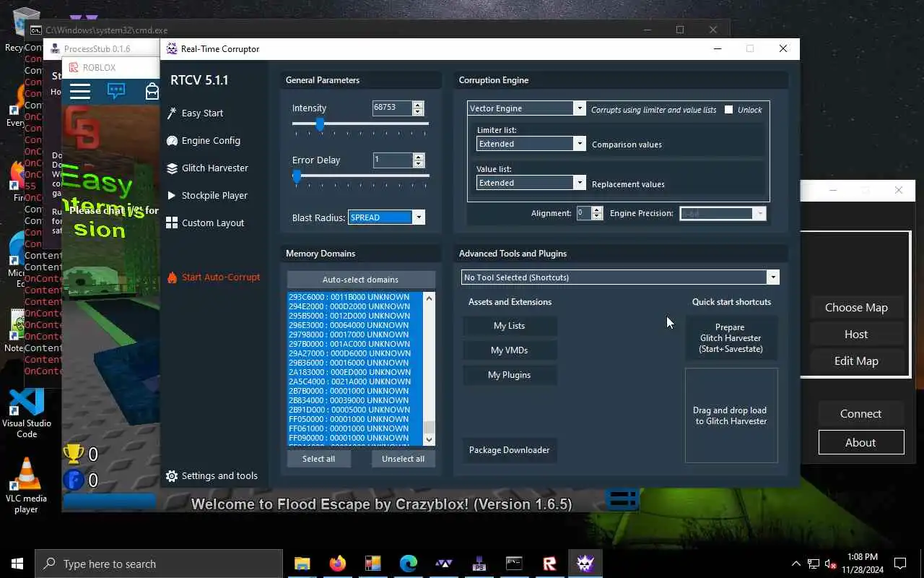The width and height of the screenshot is (924, 578).
Task: Open My VMDs
Action: [x=510, y=350]
